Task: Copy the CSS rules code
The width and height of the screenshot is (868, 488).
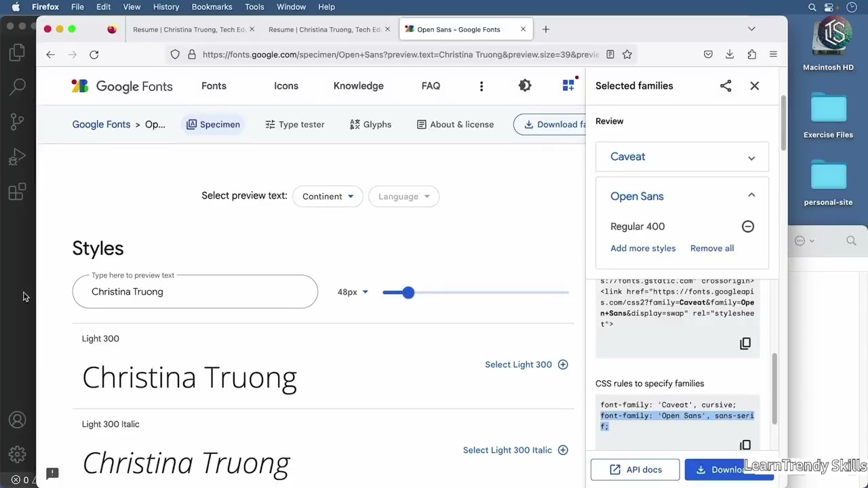Action: pyautogui.click(x=745, y=445)
